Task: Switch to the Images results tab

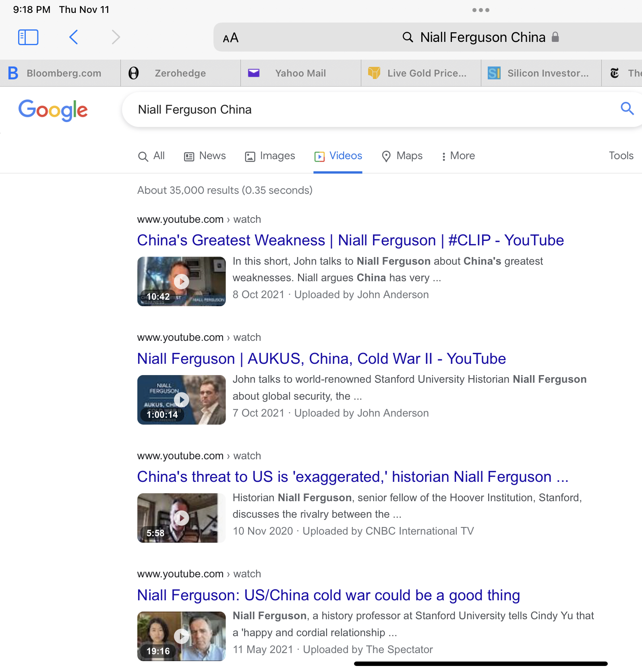Action: (270, 156)
